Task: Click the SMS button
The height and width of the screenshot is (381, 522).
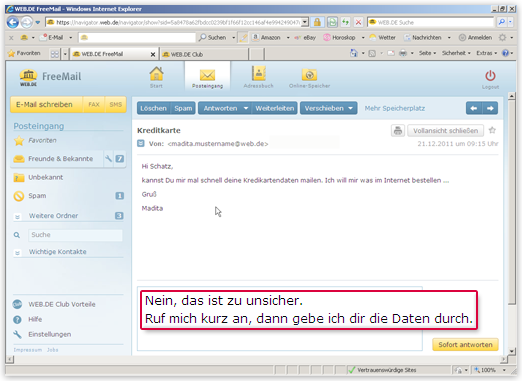Action: [x=116, y=105]
